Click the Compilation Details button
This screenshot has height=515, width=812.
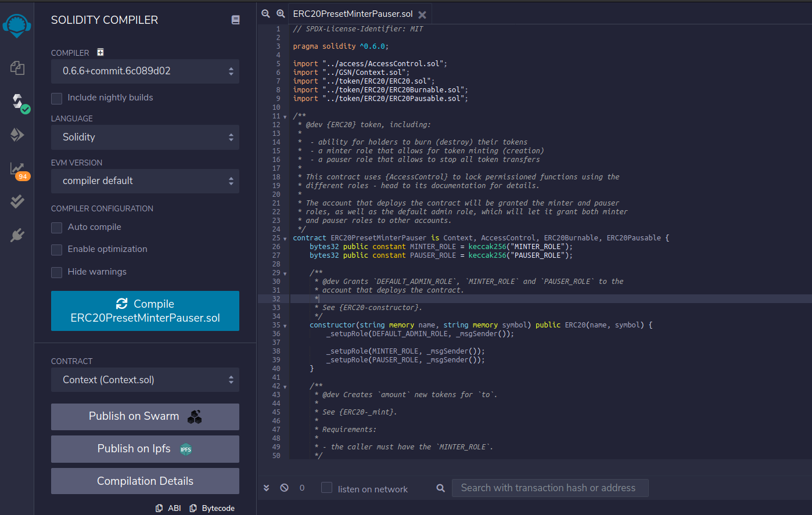pos(145,481)
